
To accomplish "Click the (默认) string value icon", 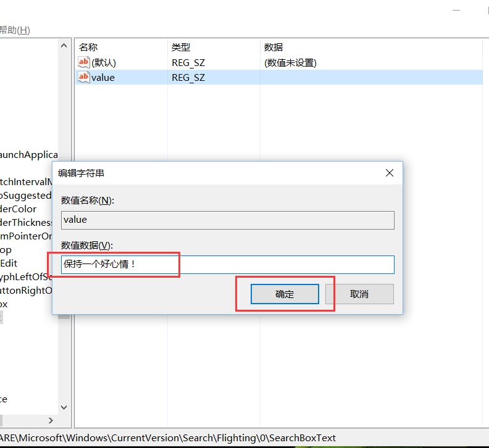I will coord(84,62).
